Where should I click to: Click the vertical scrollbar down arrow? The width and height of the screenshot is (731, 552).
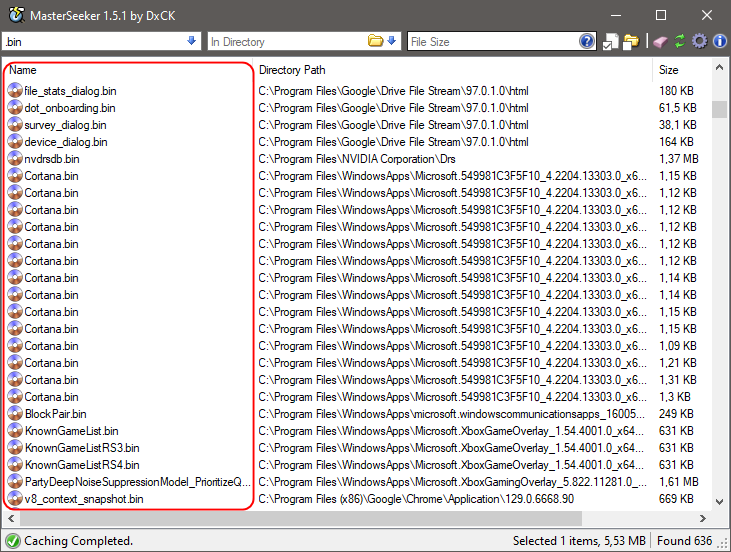[719, 502]
